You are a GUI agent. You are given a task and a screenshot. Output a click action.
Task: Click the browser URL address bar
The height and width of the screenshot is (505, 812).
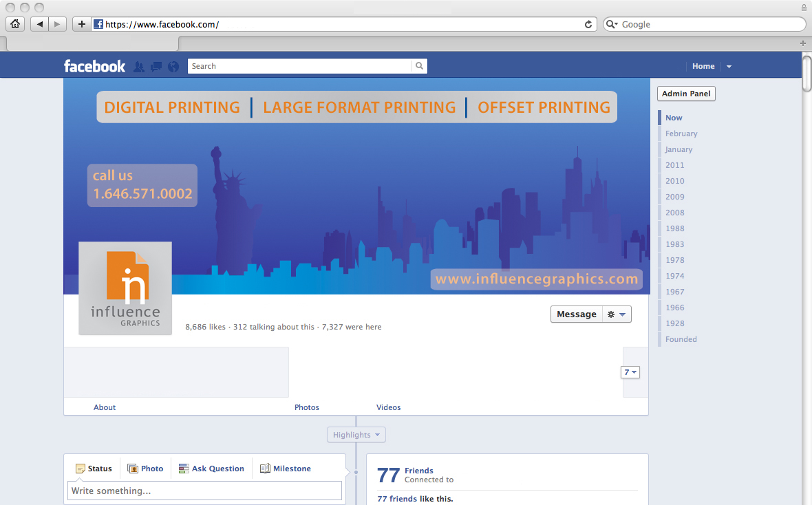click(x=344, y=24)
